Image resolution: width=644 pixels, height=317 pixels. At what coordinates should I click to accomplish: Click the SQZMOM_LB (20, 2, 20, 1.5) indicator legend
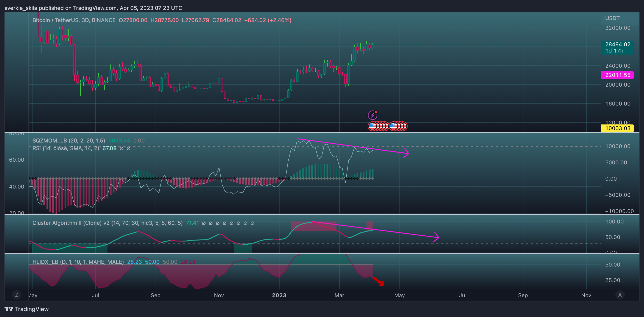coord(69,140)
